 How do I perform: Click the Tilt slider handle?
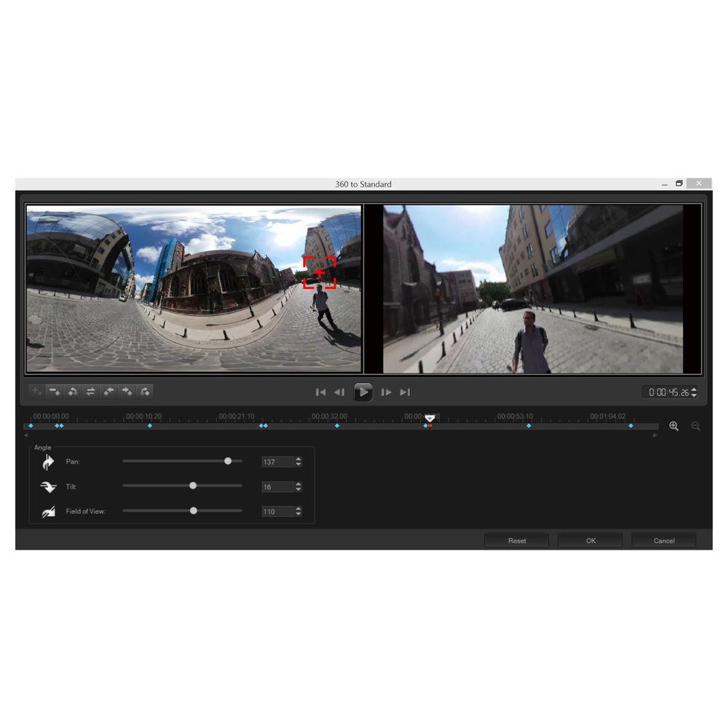(193, 486)
